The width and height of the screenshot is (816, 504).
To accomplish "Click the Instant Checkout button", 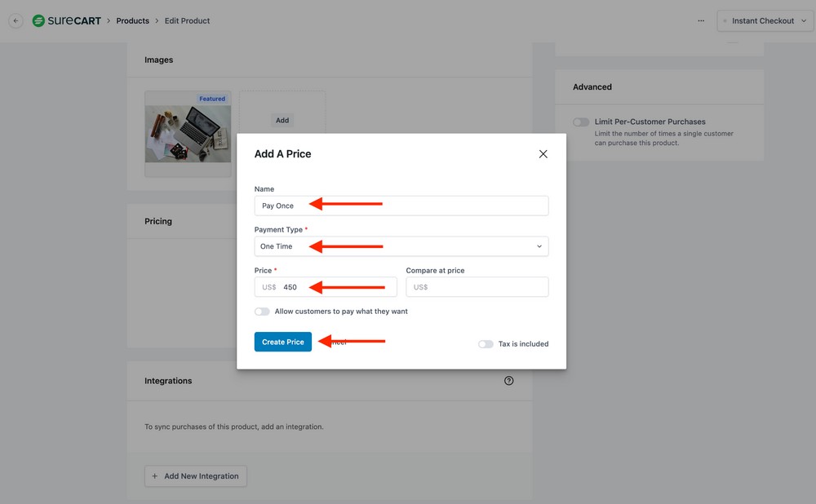I will pyautogui.click(x=764, y=20).
